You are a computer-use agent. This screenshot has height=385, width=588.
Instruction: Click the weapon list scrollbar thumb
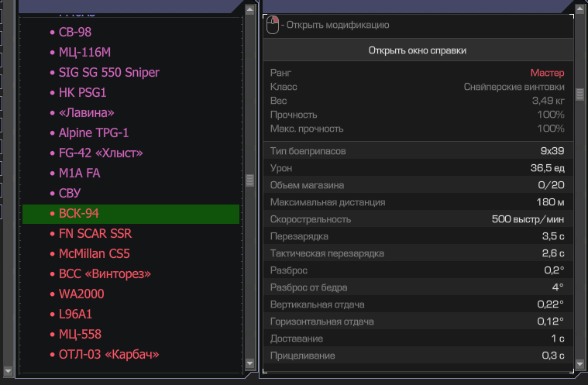pyautogui.click(x=249, y=180)
